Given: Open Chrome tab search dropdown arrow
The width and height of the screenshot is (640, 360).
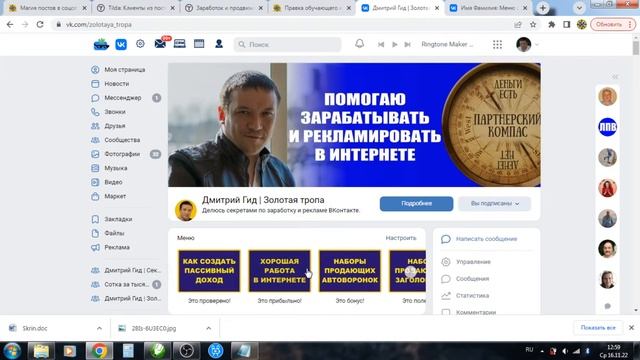Looking at the screenshot, I should pyautogui.click(x=579, y=8).
